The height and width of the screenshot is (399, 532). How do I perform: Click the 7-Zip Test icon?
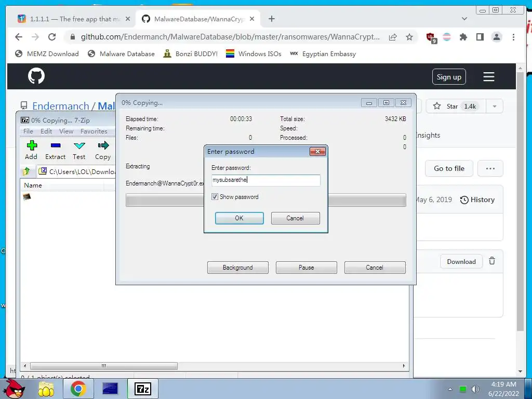point(79,150)
